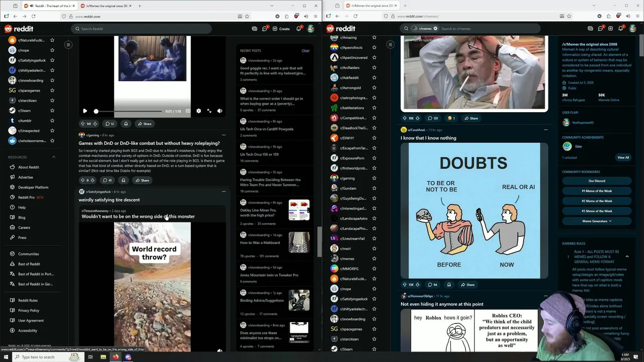Open Meme Generators dropdown
Image resolution: width=644 pixels, height=362 pixels.
597,221
